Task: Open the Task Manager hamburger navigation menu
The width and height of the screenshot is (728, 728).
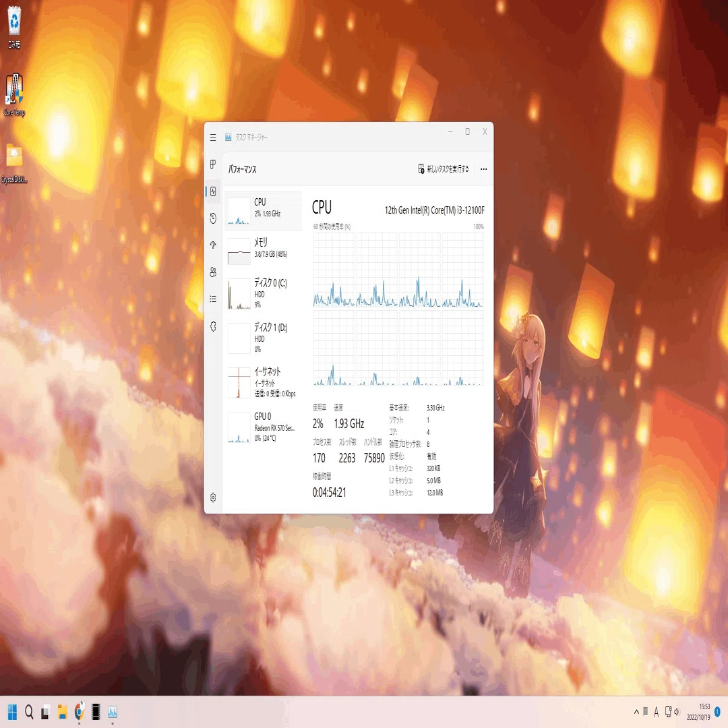Action: tap(212, 138)
